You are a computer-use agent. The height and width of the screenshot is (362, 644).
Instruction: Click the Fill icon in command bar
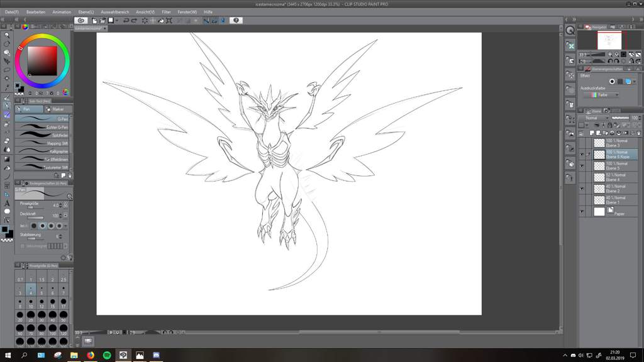click(x=161, y=21)
